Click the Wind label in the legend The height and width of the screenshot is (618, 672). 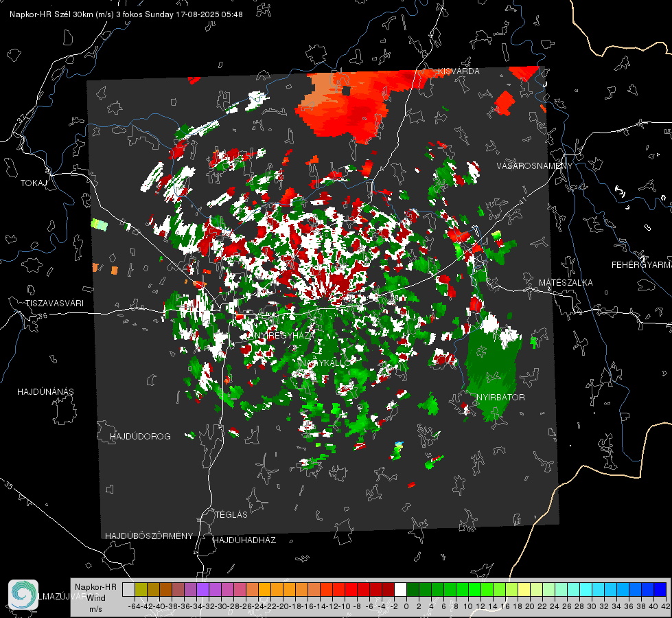tap(96, 598)
